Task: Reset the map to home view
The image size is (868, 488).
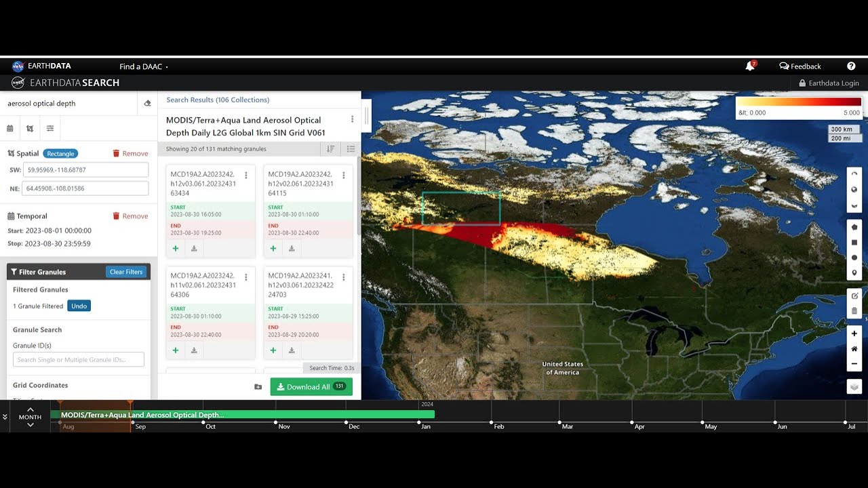Action: click(854, 348)
